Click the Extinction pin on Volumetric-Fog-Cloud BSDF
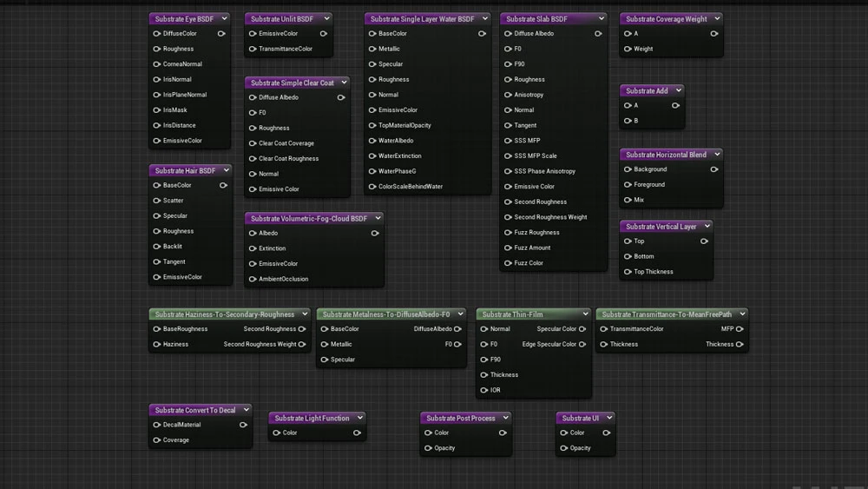Viewport: 868px width, 489px height. (x=252, y=248)
